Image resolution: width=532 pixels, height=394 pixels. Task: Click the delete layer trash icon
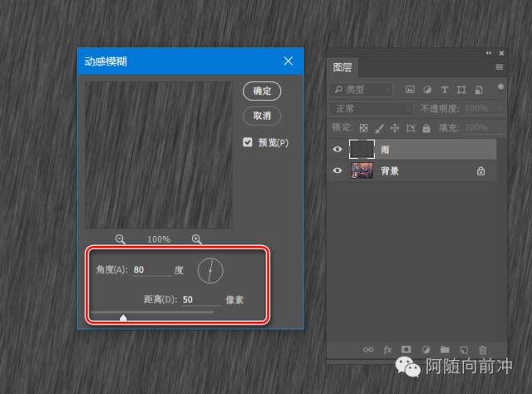tap(483, 350)
